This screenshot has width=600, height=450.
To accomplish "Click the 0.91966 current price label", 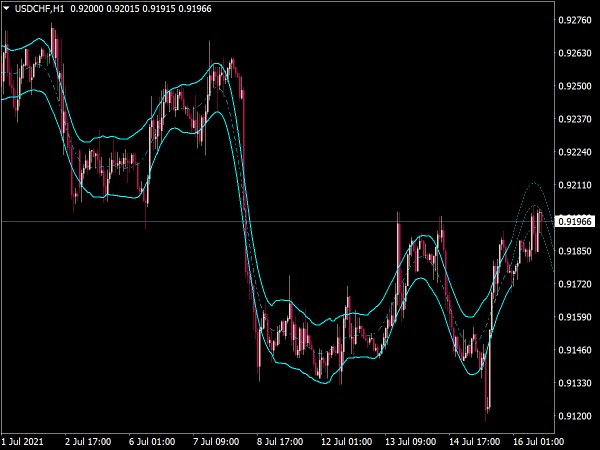I will 575,222.
